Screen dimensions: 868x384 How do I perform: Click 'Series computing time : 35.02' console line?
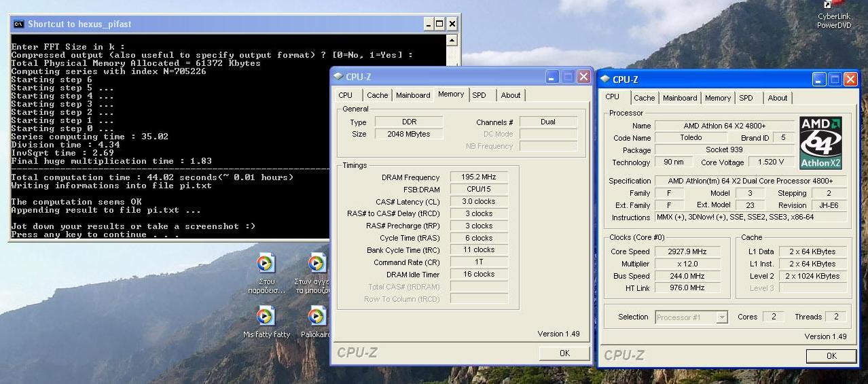[x=90, y=137]
